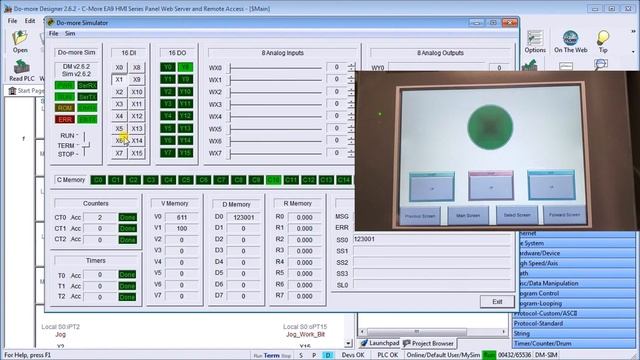The image size is (640, 360).
Task: Toggle digital input X7
Action: tap(119, 153)
